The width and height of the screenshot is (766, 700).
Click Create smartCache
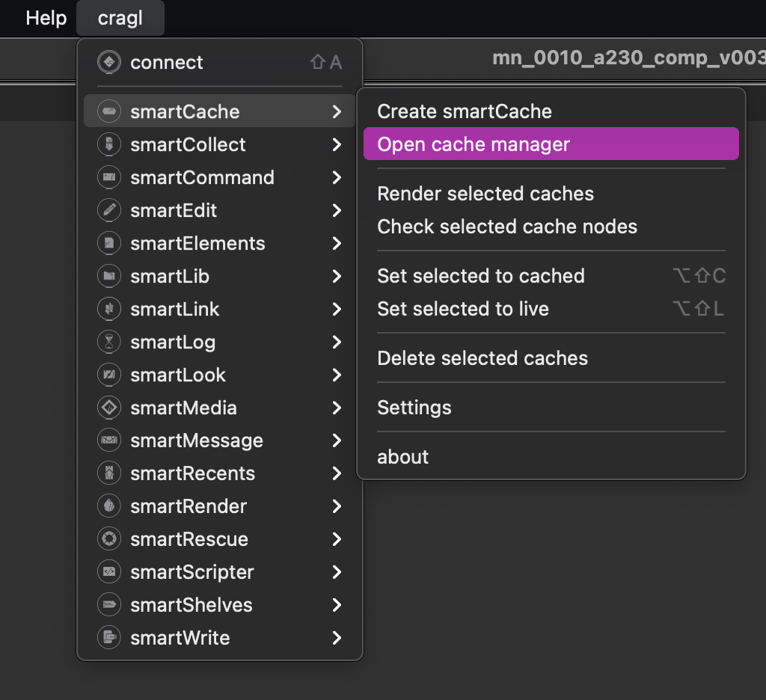tap(465, 111)
